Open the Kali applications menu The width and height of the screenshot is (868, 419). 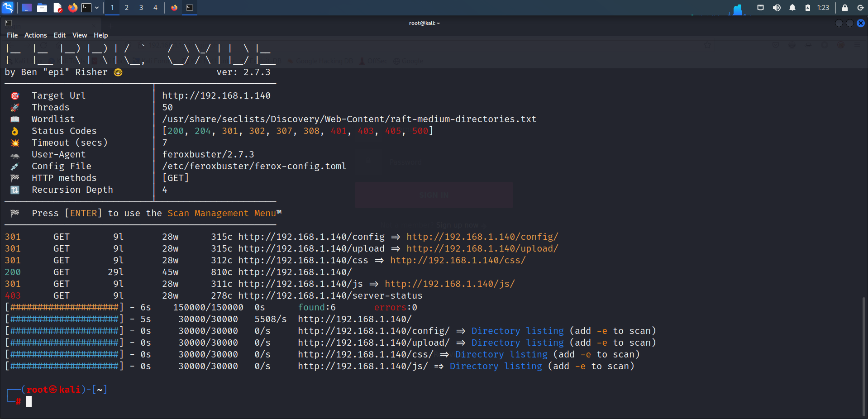point(8,7)
